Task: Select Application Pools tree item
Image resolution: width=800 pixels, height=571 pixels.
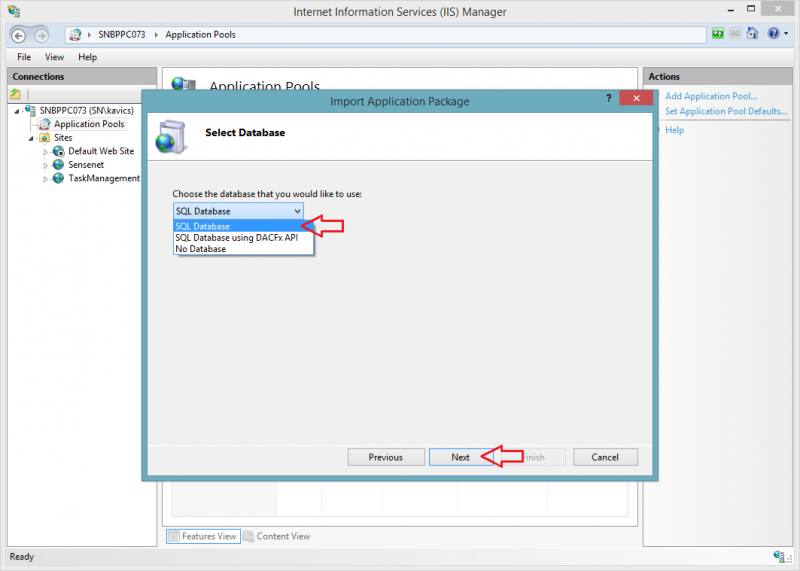Action: [x=89, y=124]
